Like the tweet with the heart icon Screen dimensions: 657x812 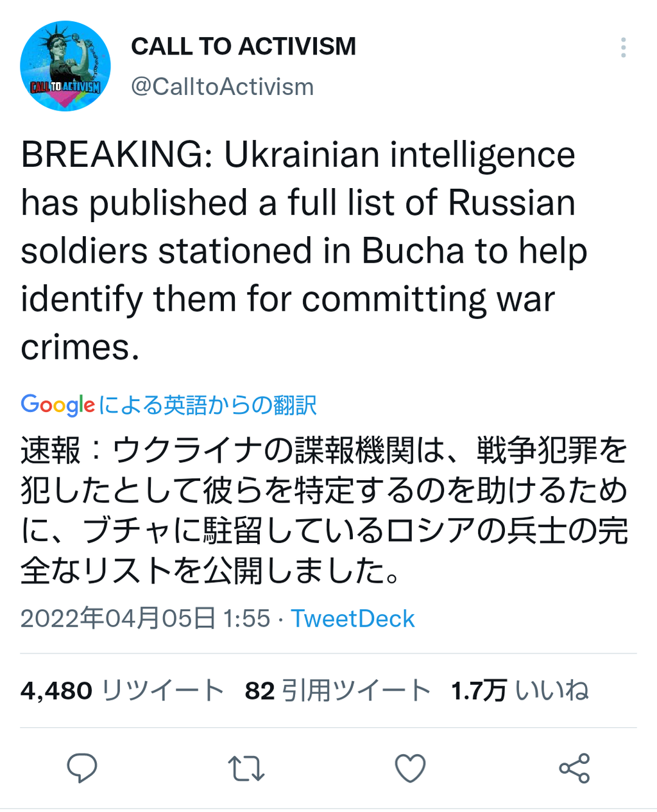point(410,768)
